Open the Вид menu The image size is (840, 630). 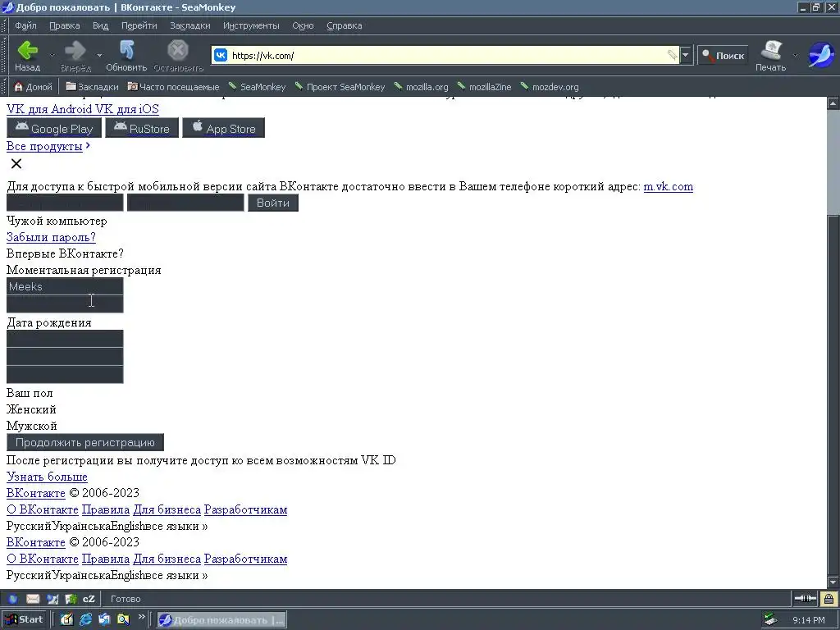click(100, 25)
